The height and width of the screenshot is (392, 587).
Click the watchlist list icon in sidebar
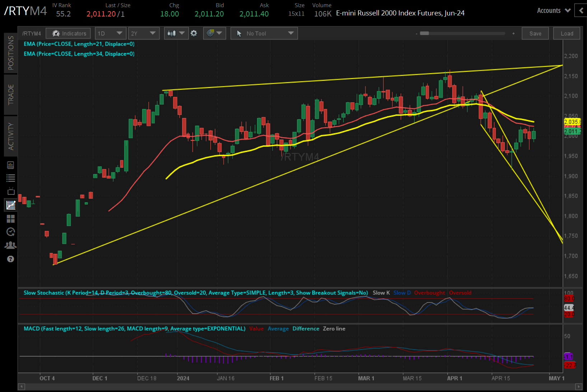tap(11, 178)
